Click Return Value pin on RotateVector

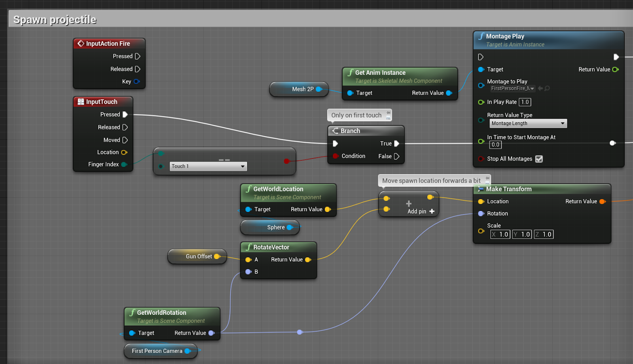[x=308, y=260]
